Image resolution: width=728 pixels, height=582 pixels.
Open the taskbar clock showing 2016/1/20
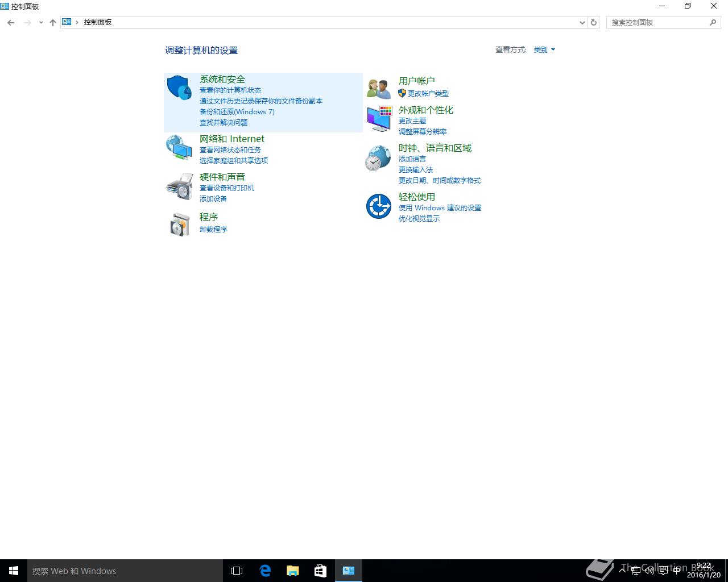[704, 571]
